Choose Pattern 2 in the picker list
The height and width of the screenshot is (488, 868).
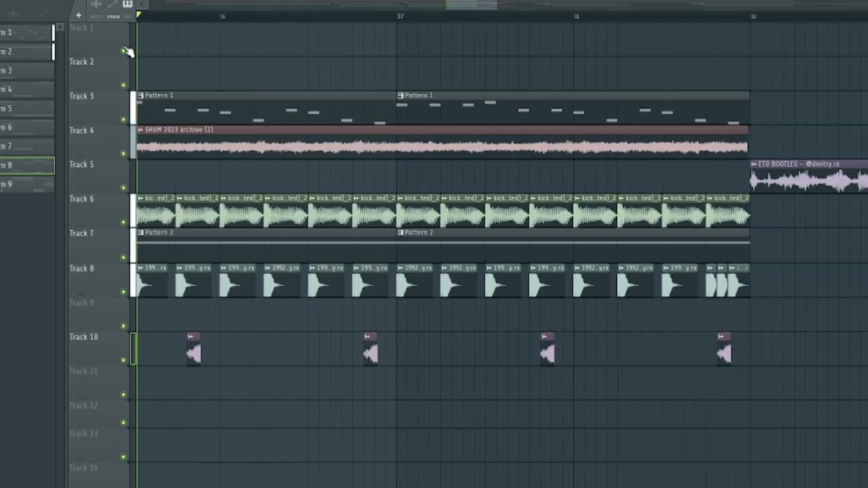click(26, 52)
